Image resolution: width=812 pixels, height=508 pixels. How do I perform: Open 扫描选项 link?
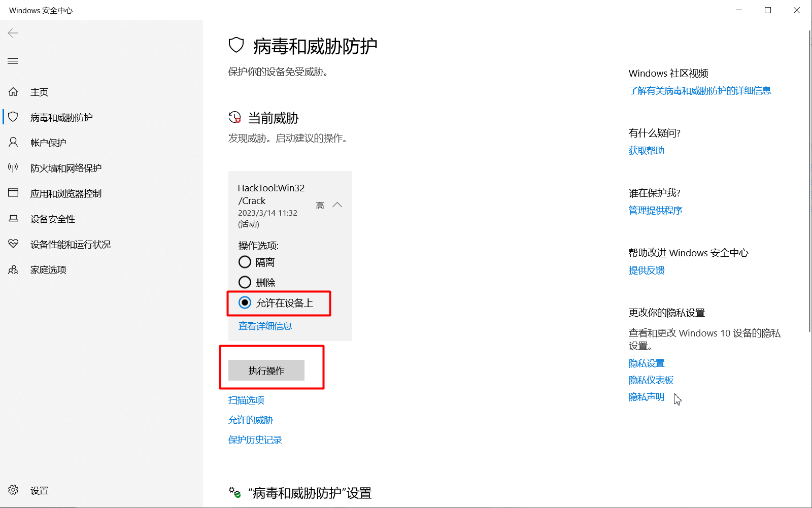tap(246, 400)
